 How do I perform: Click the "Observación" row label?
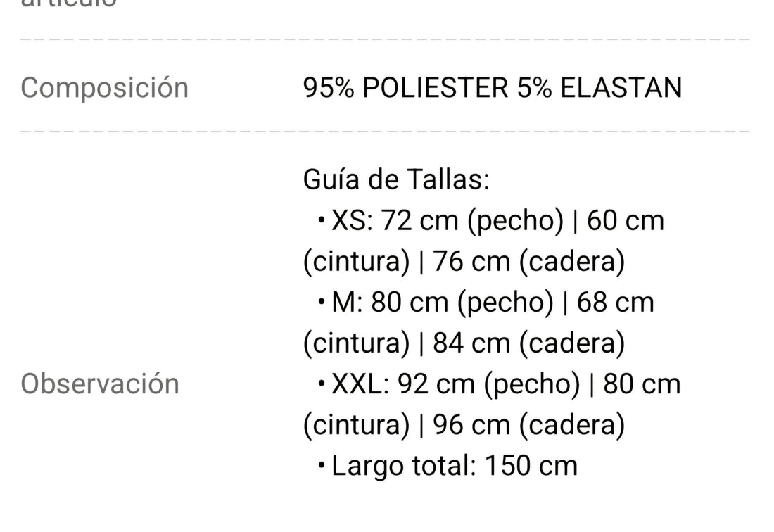(x=100, y=384)
